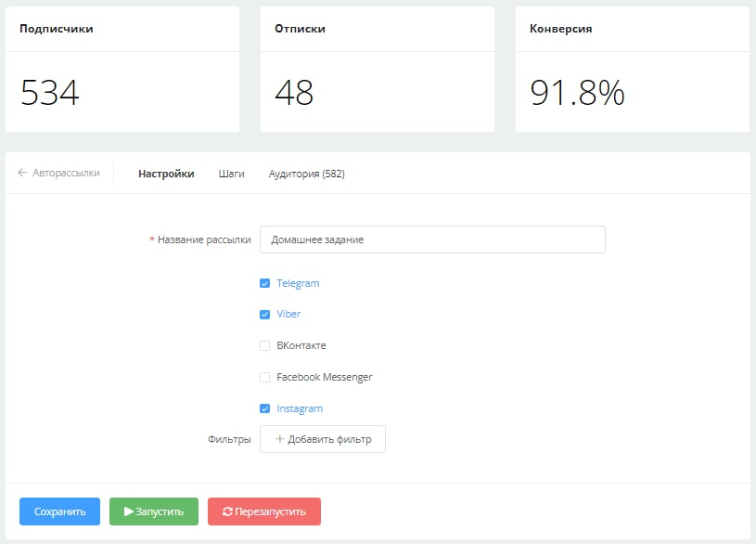Click the plus icon in Добавить фильтр
Screen dimensions: 756x544
(279, 439)
